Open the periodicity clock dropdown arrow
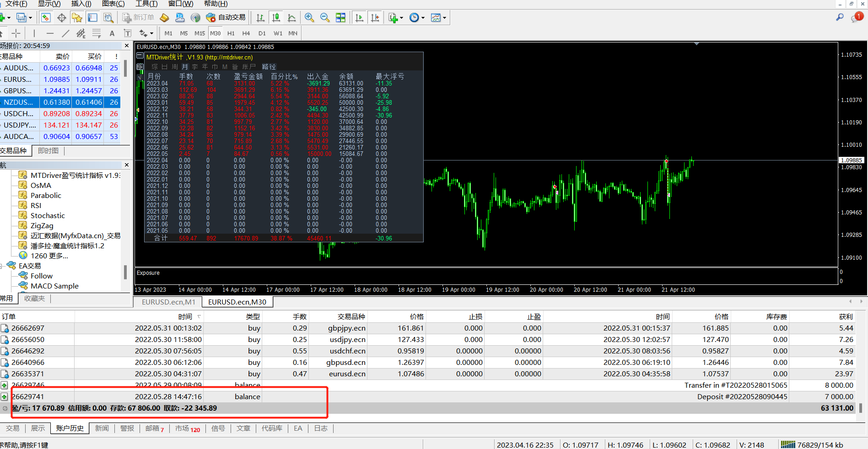The height and width of the screenshot is (449, 868). (x=423, y=18)
